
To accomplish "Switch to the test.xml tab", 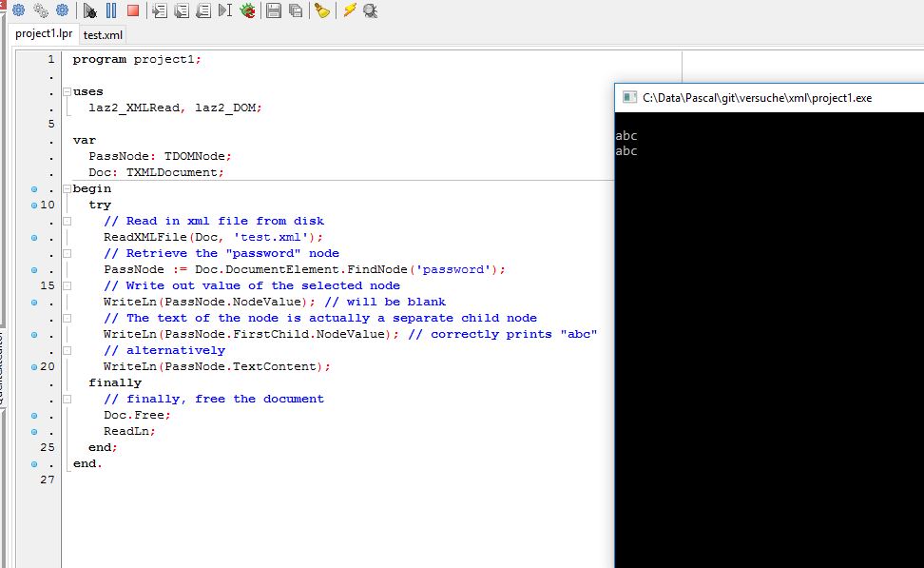I will tap(103, 35).
